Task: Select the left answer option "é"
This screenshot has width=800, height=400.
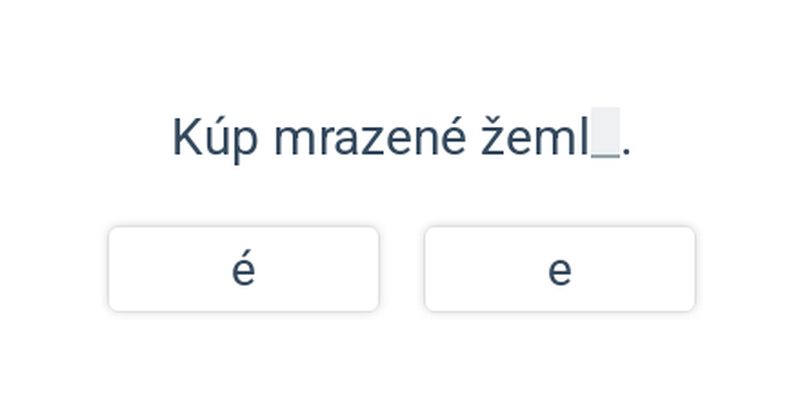Action: (x=243, y=269)
